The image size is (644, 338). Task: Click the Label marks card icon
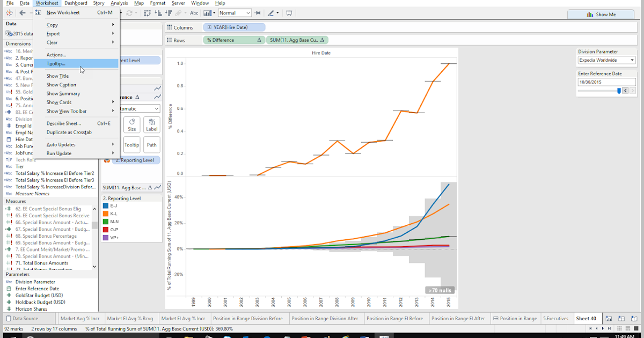[x=151, y=124]
